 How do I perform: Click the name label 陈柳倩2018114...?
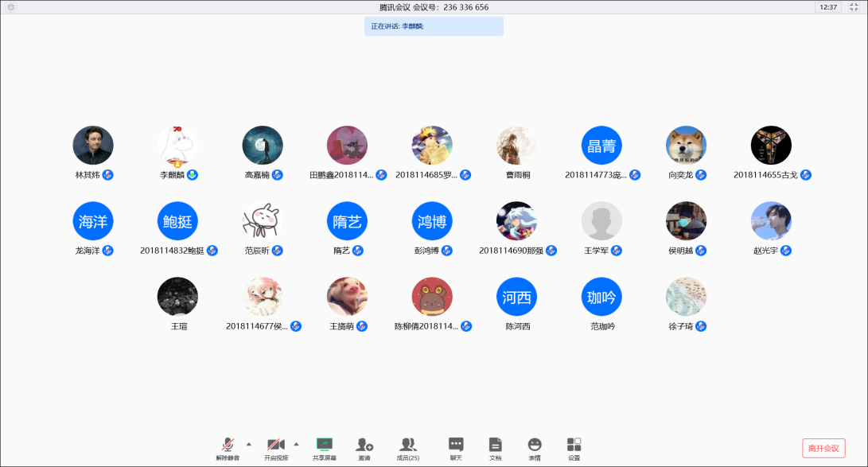click(426, 326)
